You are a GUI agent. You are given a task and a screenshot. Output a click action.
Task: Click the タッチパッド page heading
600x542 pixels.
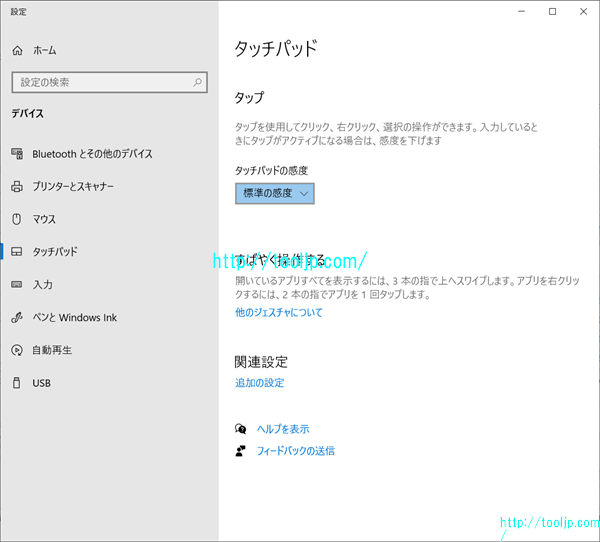(x=276, y=49)
